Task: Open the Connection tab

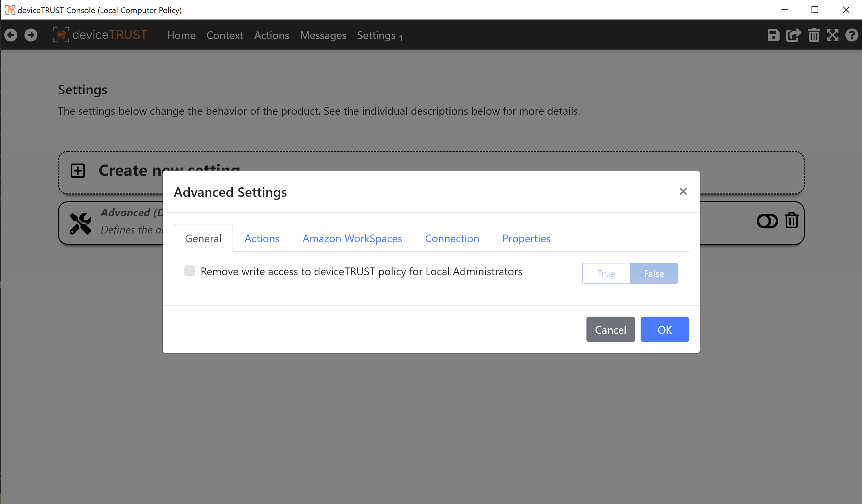Action: click(452, 238)
